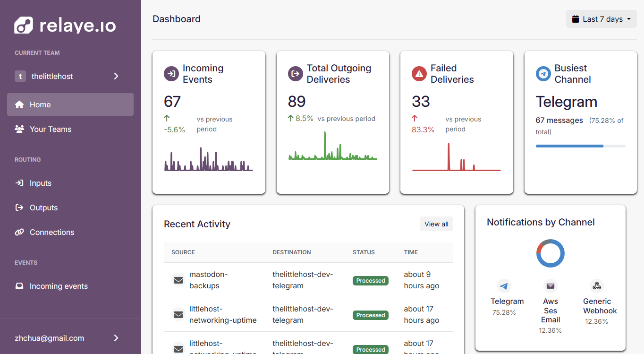Viewport: 644px width, 354px height.
Task: Click the Telegram icon under Notifications by Channel
Action: 504,286
